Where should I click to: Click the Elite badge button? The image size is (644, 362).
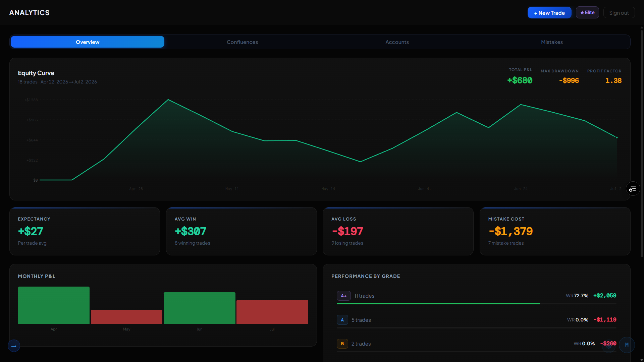pyautogui.click(x=587, y=12)
